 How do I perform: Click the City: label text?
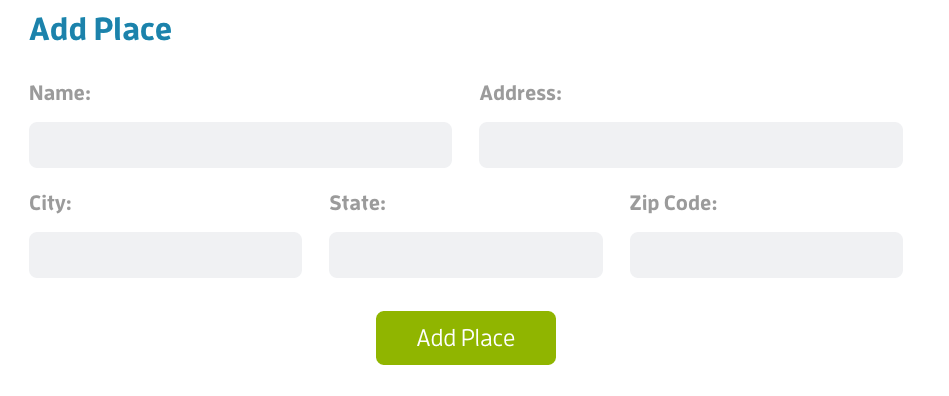coord(50,203)
